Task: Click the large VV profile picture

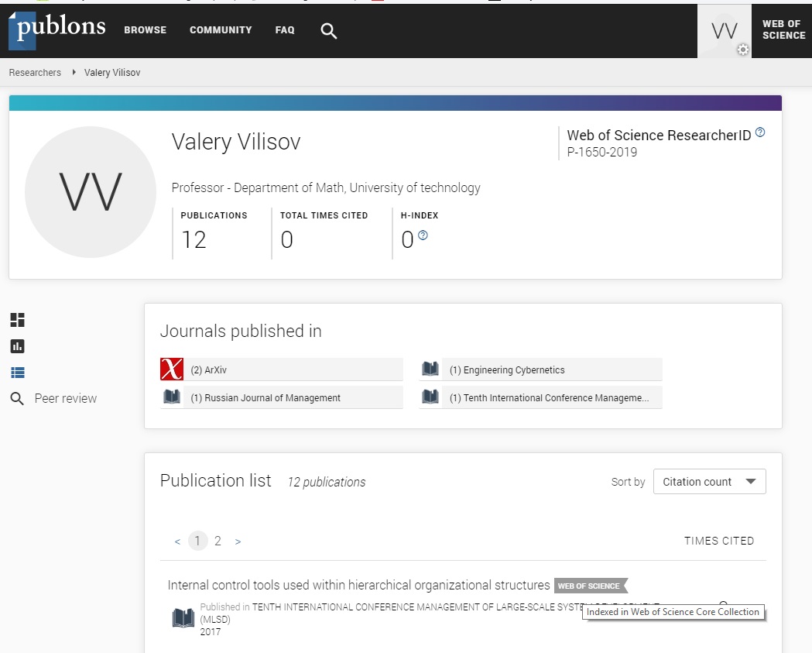Action: click(90, 192)
